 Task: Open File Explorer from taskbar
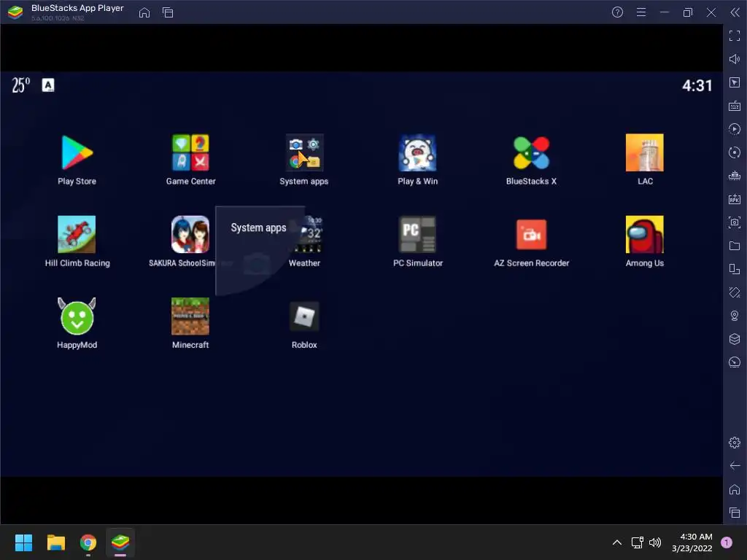pyautogui.click(x=55, y=542)
